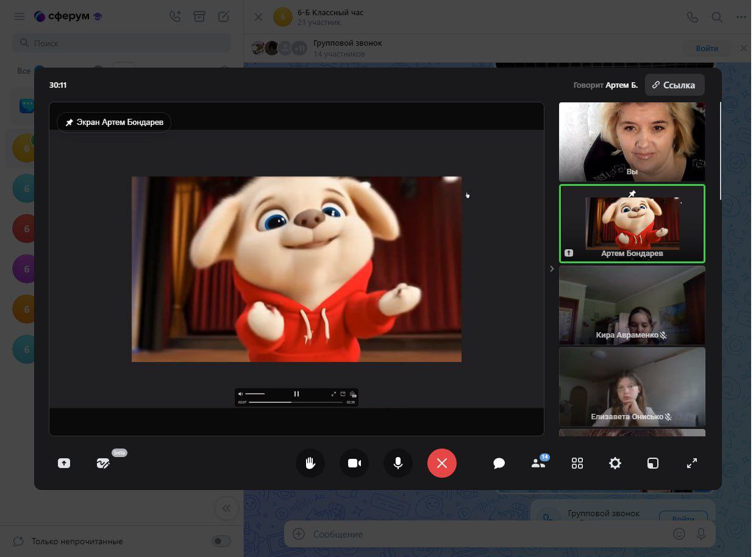
Task: Select Елизавета Онисько video thumbnail
Action: pos(632,387)
